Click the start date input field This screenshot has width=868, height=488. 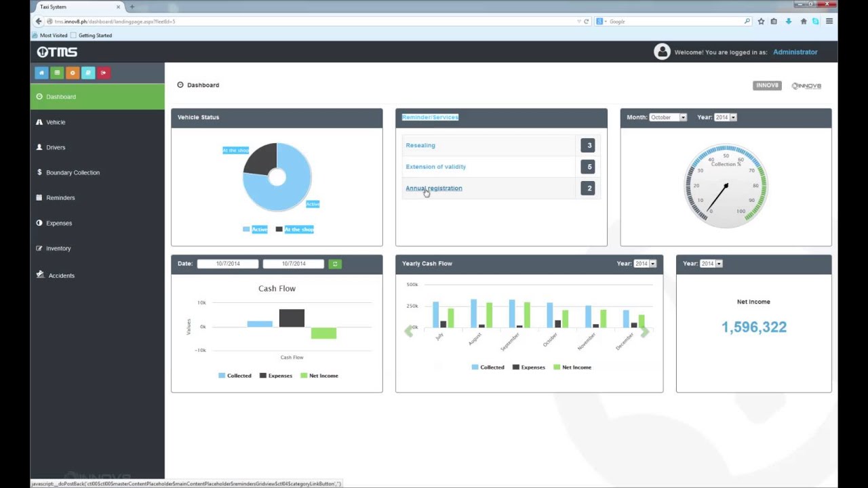click(228, 264)
